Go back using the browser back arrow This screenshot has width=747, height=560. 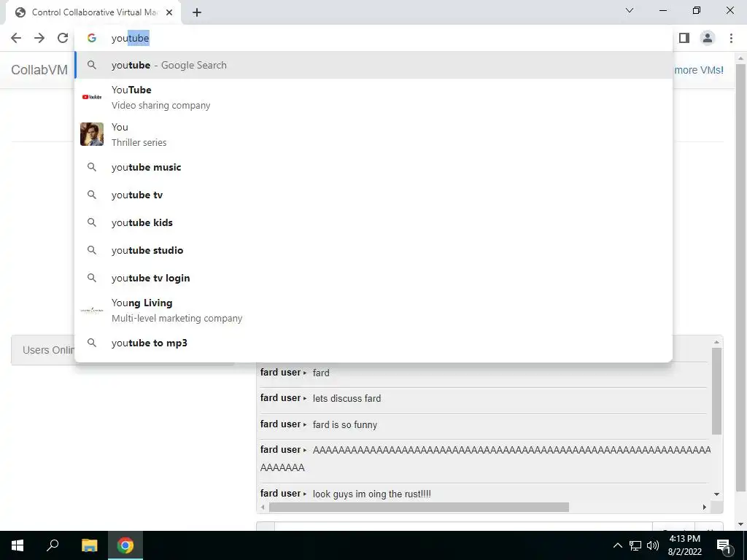16,38
